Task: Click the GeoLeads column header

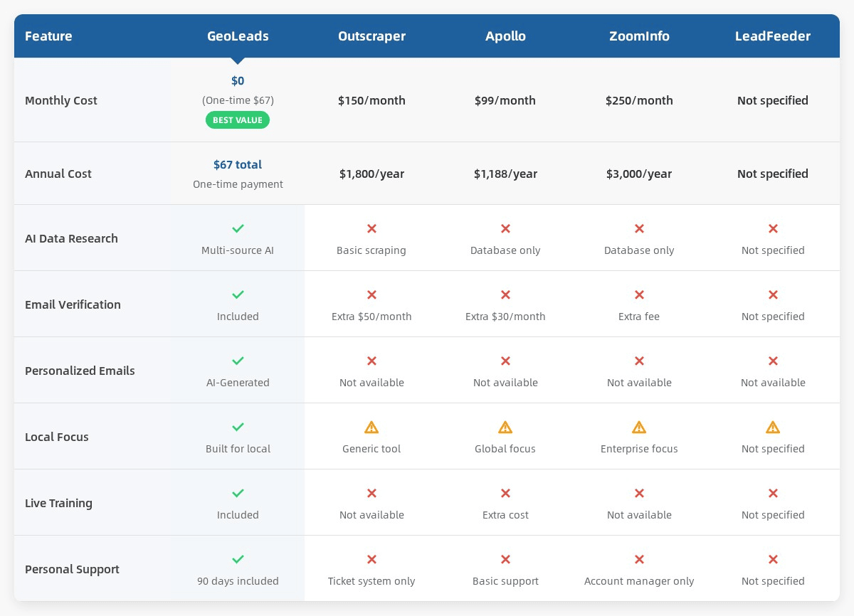Action: pyautogui.click(x=238, y=36)
